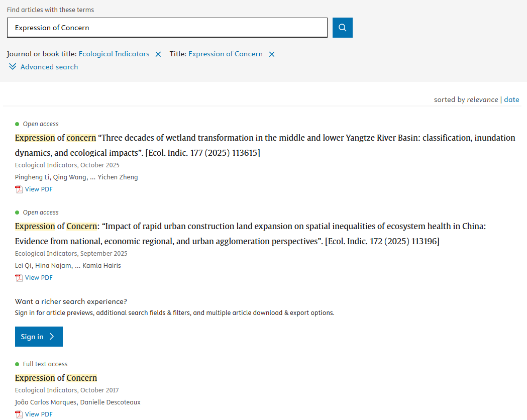Viewport: 527px width, 420px height.
Task: Open the Yangtze River Basin wetland article title
Action: (265, 138)
